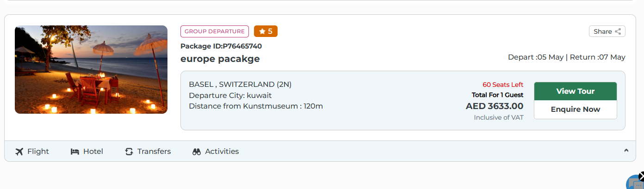This screenshot has width=644, height=189.
Task: Click the orange 5-star rating badge
Action: point(266,31)
